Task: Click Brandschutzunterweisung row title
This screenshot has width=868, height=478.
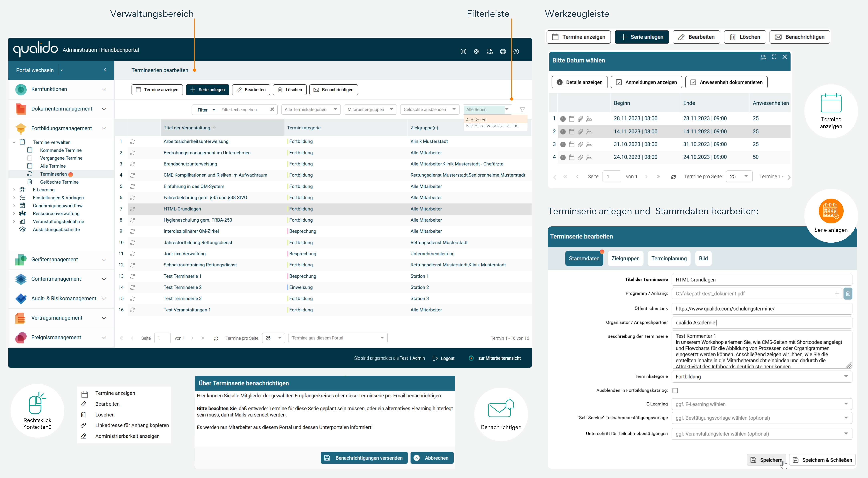Action: click(190, 164)
